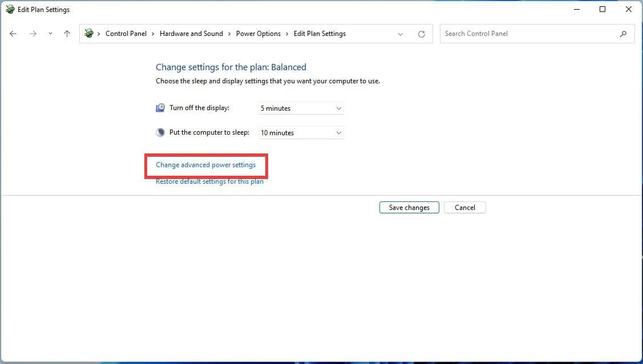Click the back navigation arrow
This screenshot has height=364, width=643.
tap(13, 34)
